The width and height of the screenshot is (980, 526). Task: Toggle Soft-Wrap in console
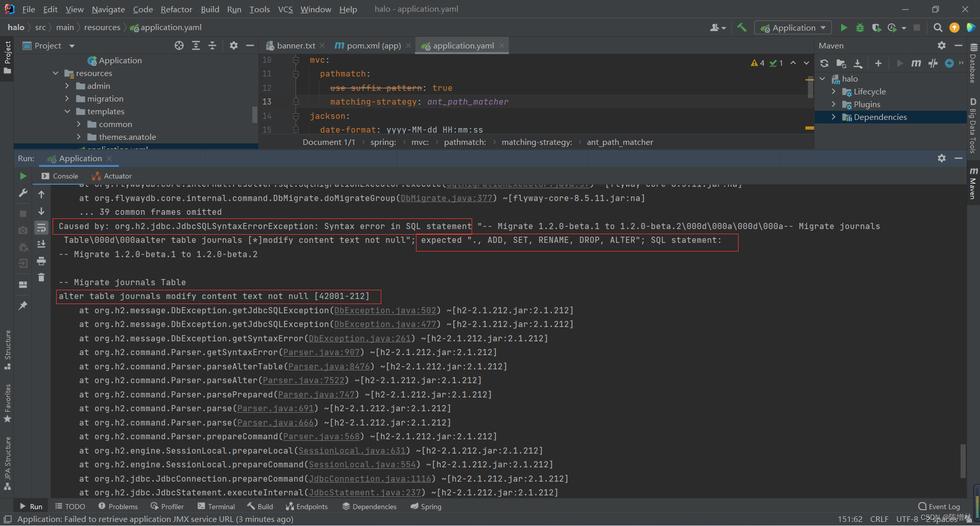pos(41,228)
